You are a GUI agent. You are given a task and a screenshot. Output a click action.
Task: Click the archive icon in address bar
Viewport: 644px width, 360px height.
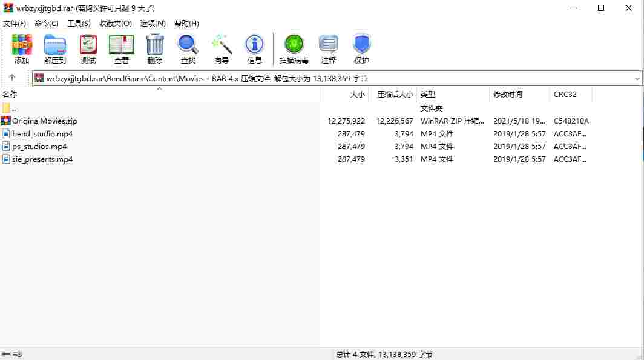click(39, 78)
